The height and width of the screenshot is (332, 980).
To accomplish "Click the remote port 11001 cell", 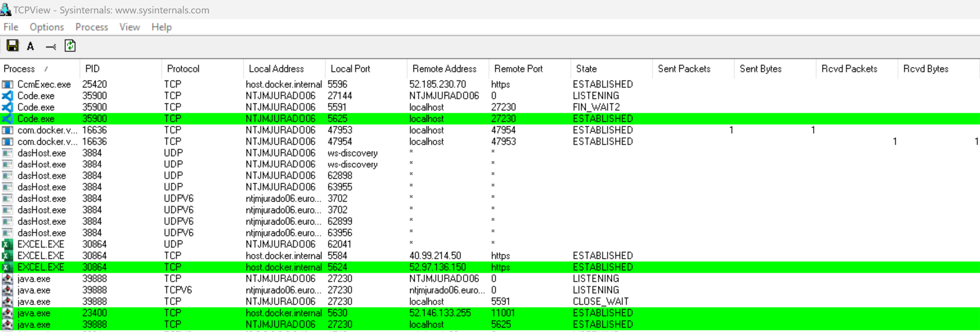I will (503, 313).
